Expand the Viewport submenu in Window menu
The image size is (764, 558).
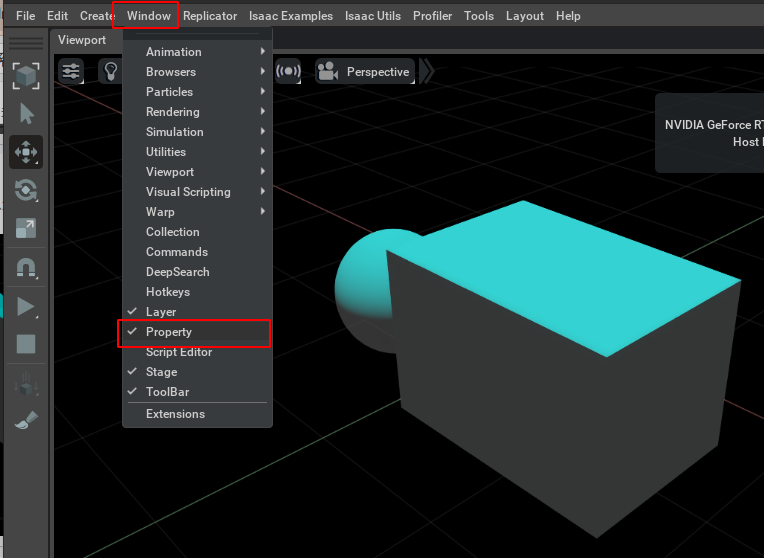click(197, 172)
